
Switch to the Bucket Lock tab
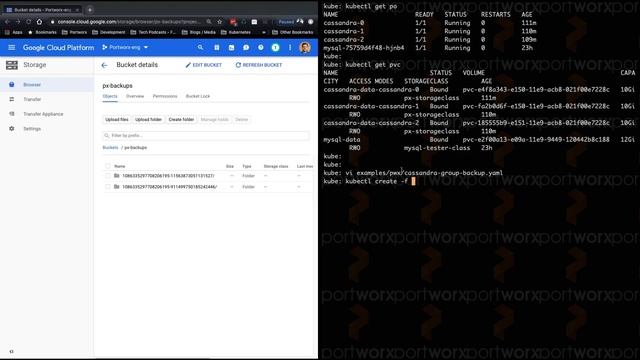pos(198,96)
